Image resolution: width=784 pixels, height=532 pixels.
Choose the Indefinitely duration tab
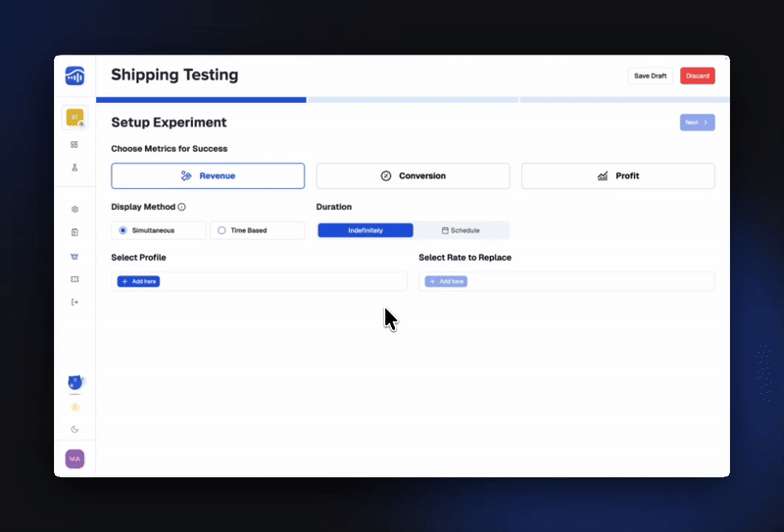point(366,230)
